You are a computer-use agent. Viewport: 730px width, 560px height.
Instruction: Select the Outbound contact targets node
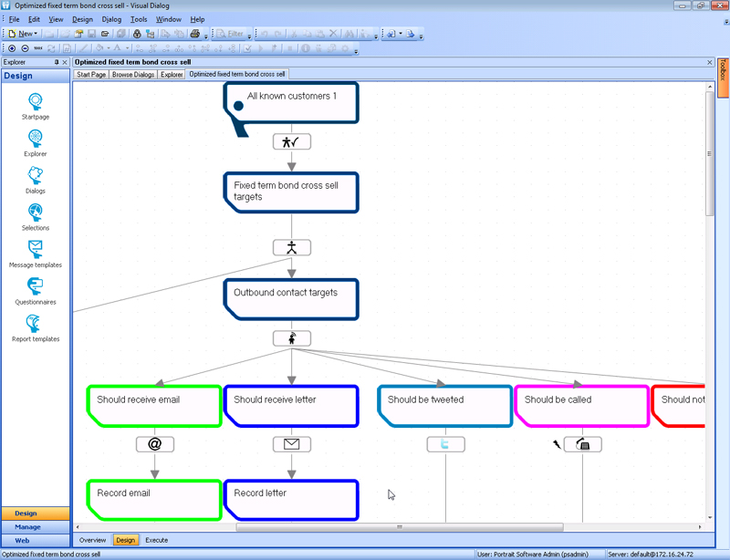291,299
